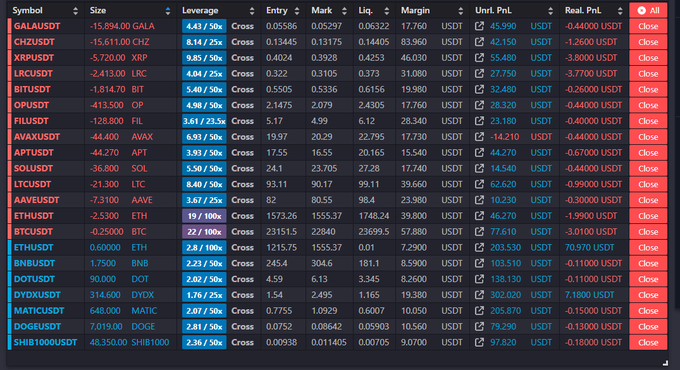Image resolution: width=680 pixels, height=370 pixels.
Task: Open share icon for OPUSDT unrealized PnL
Action: pyautogui.click(x=479, y=105)
